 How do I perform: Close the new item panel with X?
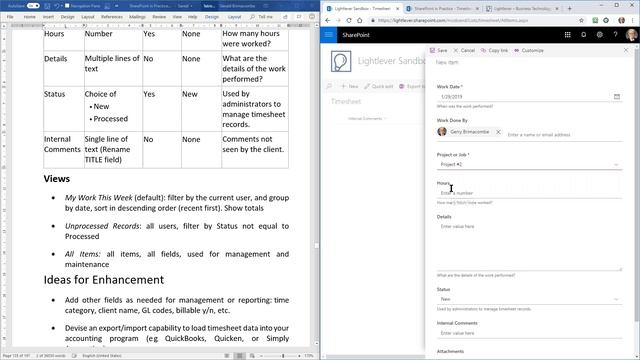[x=626, y=50]
